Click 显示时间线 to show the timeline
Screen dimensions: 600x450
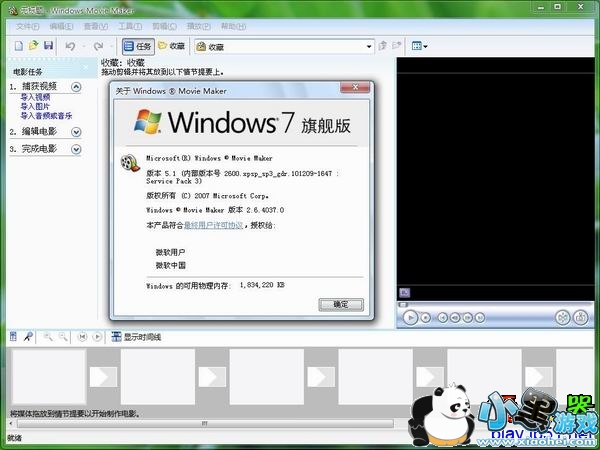pos(136,337)
